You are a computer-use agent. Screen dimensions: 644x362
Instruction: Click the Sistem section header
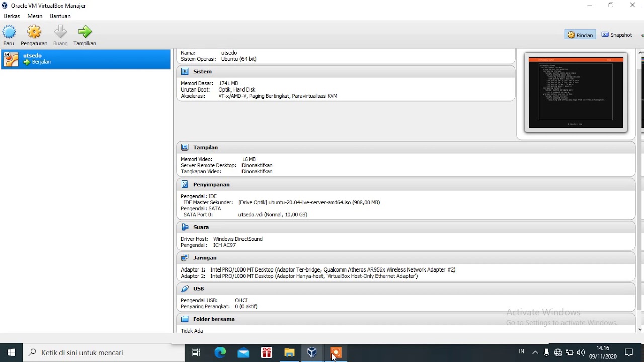pyautogui.click(x=346, y=72)
